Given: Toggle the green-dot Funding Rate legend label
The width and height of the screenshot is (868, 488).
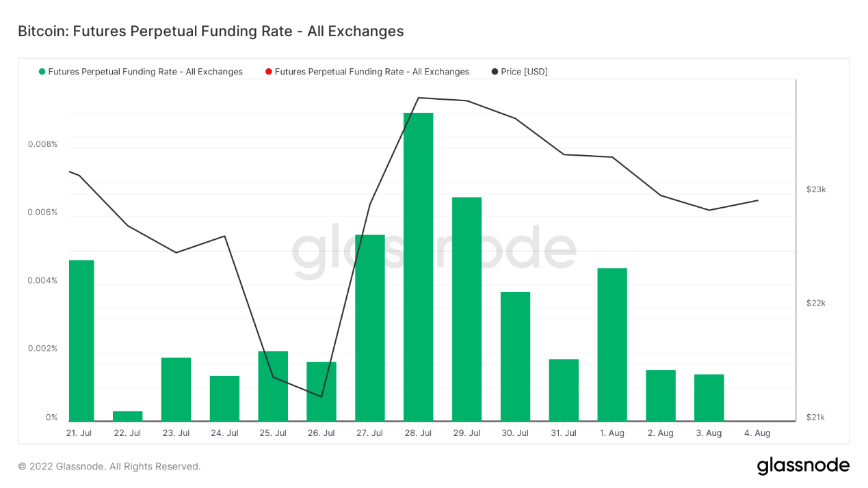Looking at the screenshot, I should [x=145, y=72].
